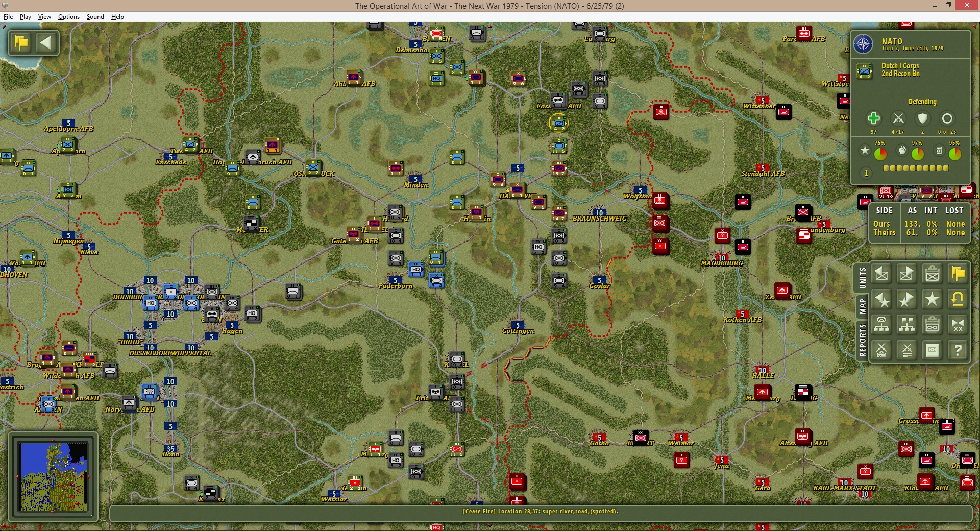
Task: Open the View menu
Action: click(x=44, y=17)
